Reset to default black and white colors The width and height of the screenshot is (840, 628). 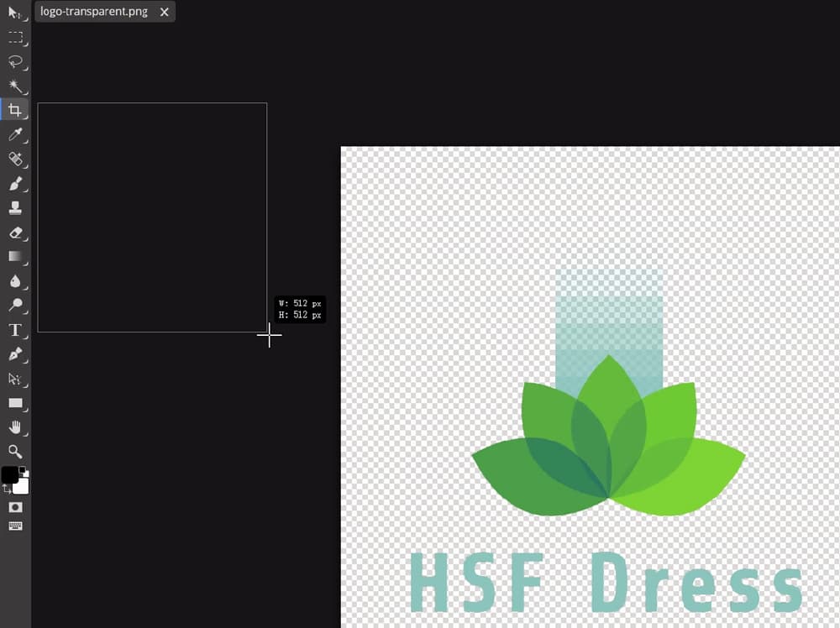[x=24, y=471]
